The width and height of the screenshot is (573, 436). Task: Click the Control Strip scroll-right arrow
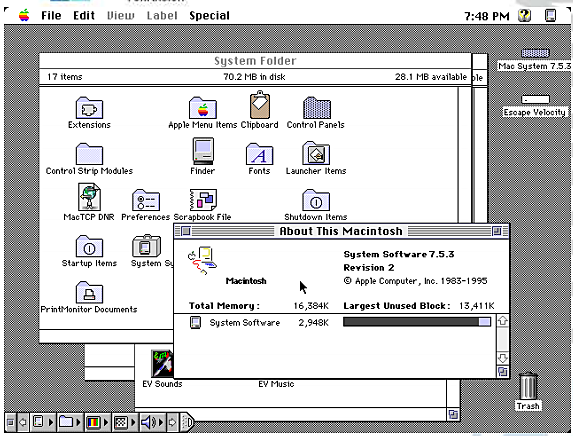point(172,422)
